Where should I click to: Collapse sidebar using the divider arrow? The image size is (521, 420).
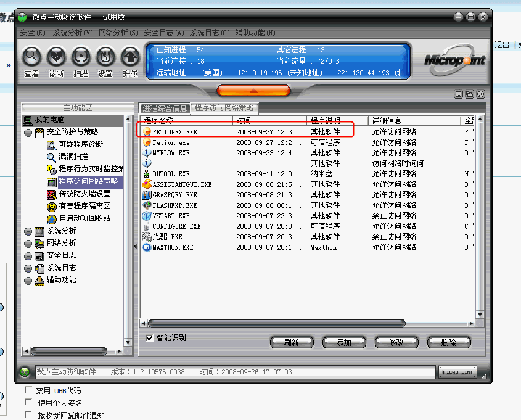point(136,247)
